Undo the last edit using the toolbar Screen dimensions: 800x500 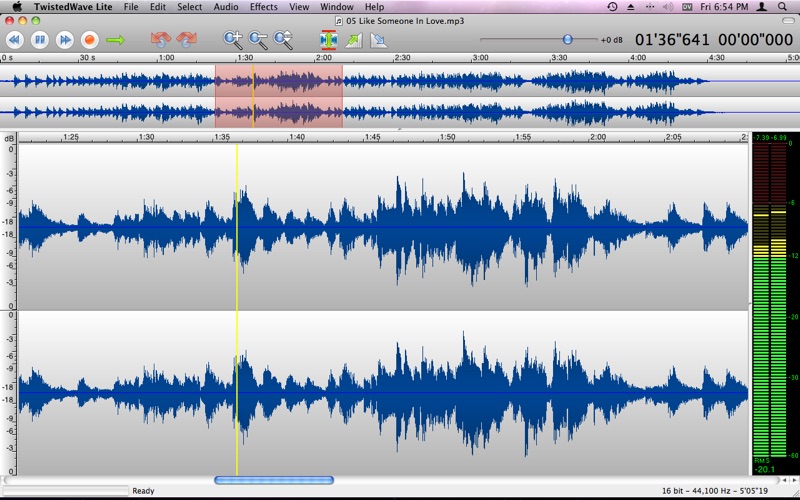tap(160, 40)
